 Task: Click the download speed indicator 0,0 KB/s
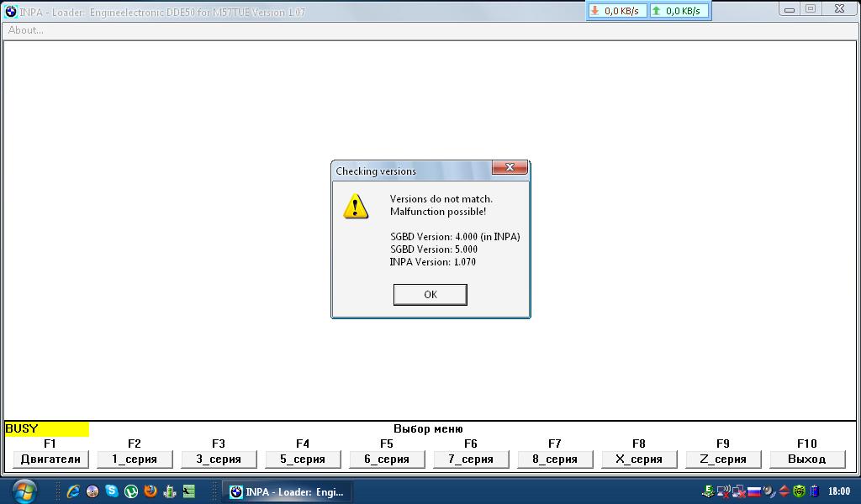pyautogui.click(x=616, y=11)
